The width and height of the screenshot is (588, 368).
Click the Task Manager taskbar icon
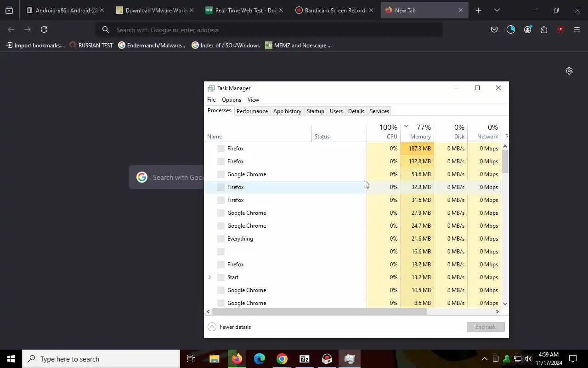(x=350, y=359)
